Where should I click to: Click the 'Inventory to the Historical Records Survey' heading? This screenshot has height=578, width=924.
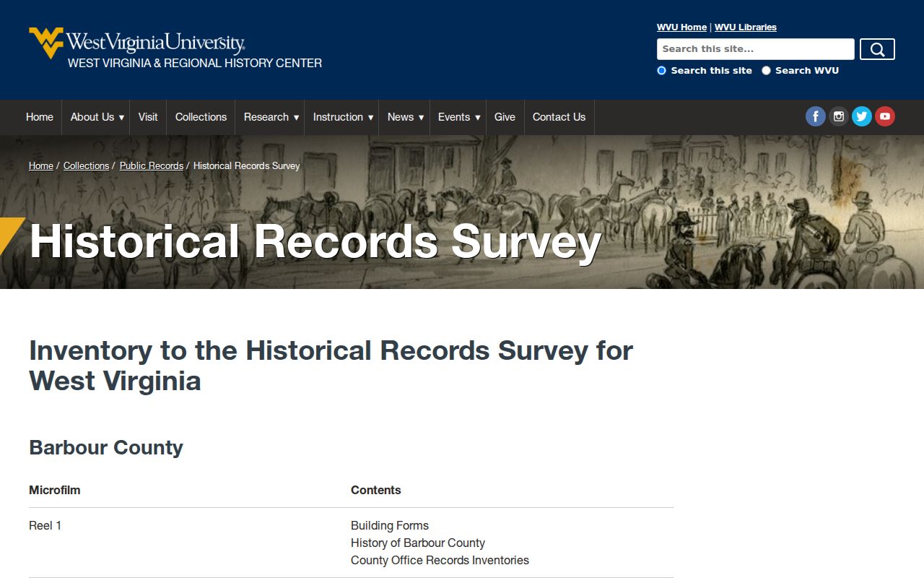point(331,366)
